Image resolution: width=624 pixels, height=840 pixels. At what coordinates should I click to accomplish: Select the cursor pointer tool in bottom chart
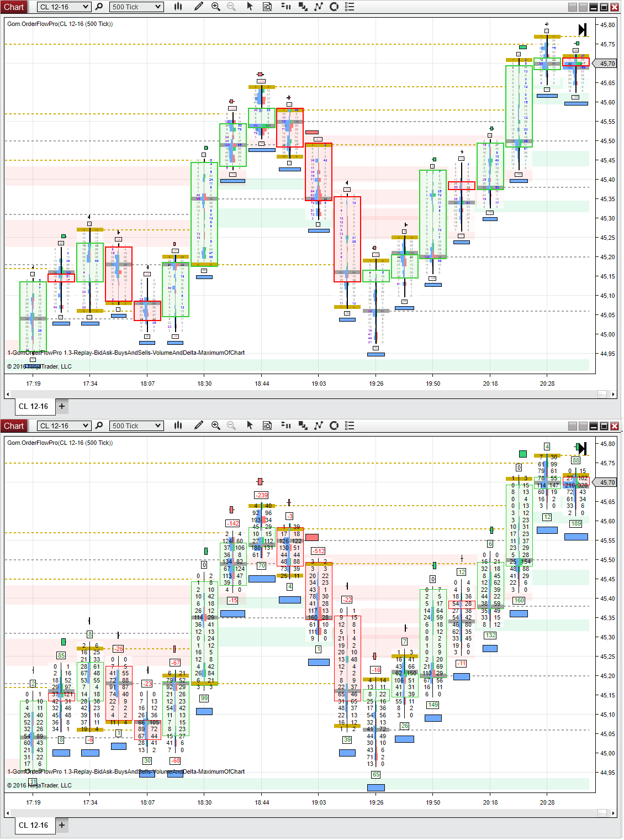tap(250, 426)
